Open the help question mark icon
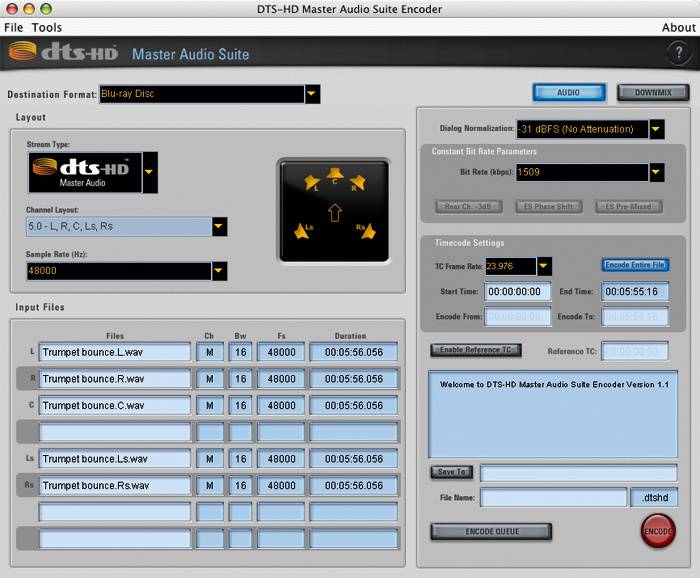 pos(678,53)
